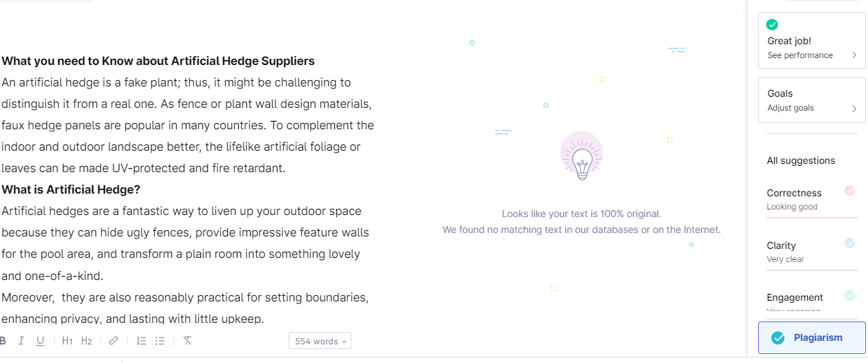Apply Heading 2 style
The height and width of the screenshot is (363, 868).
pyautogui.click(x=86, y=341)
